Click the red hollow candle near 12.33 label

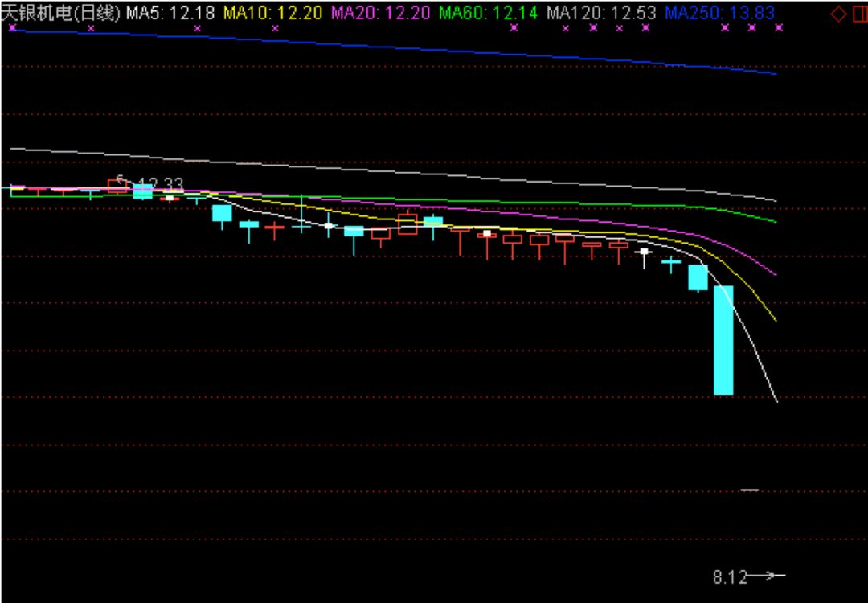[118, 186]
